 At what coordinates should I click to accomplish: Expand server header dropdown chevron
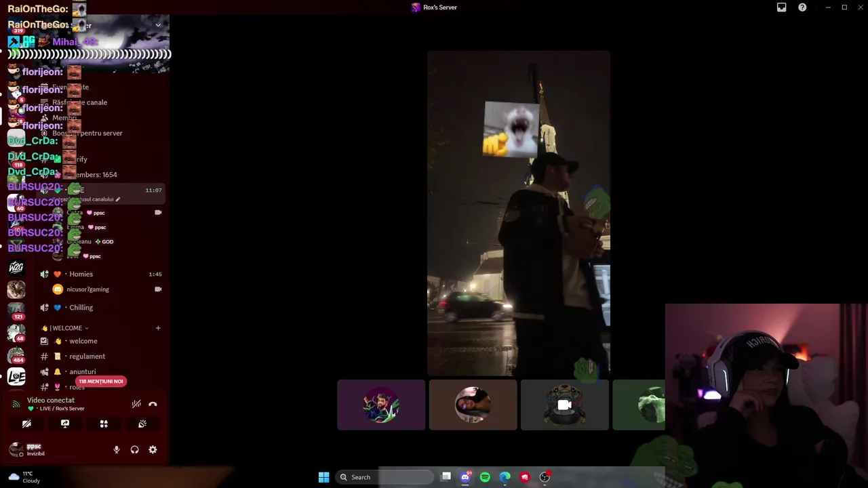(158, 25)
